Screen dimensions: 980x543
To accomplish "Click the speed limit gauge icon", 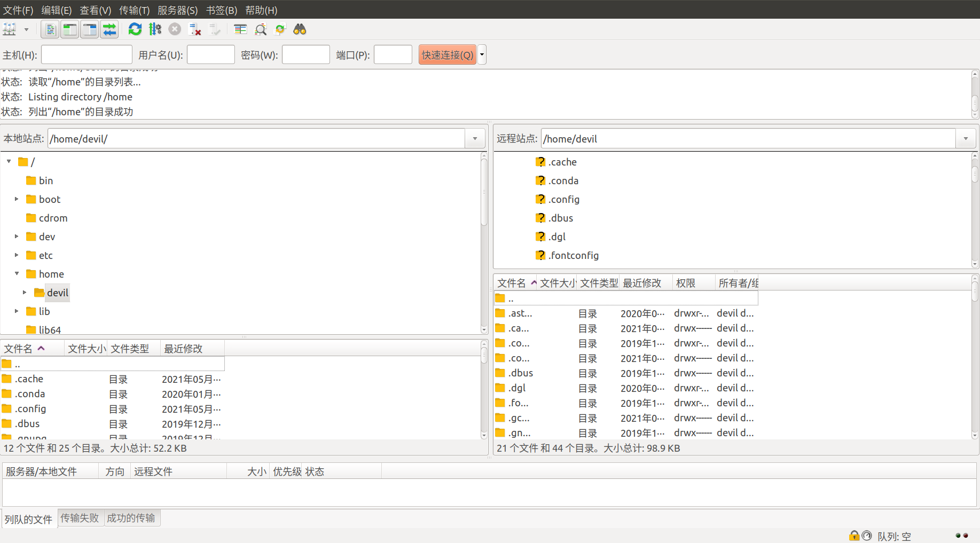I will (867, 536).
